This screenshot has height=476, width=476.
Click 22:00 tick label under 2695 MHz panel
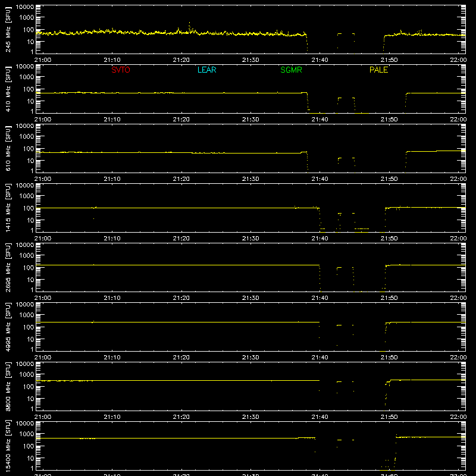pyautogui.click(x=458, y=298)
